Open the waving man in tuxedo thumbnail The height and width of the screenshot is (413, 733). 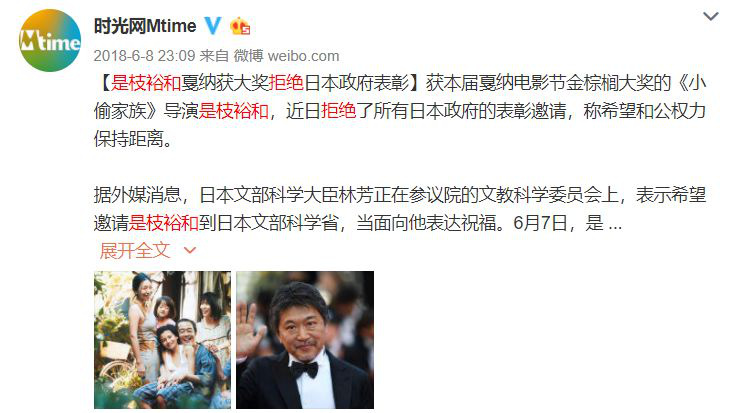pyautogui.click(x=305, y=340)
